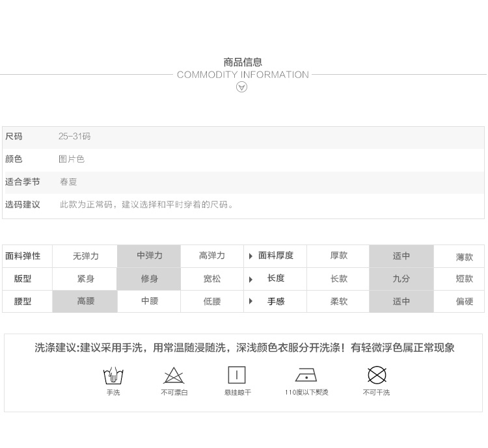
Task: Click the circled down chevron under Commodity Information
Action: (241, 87)
